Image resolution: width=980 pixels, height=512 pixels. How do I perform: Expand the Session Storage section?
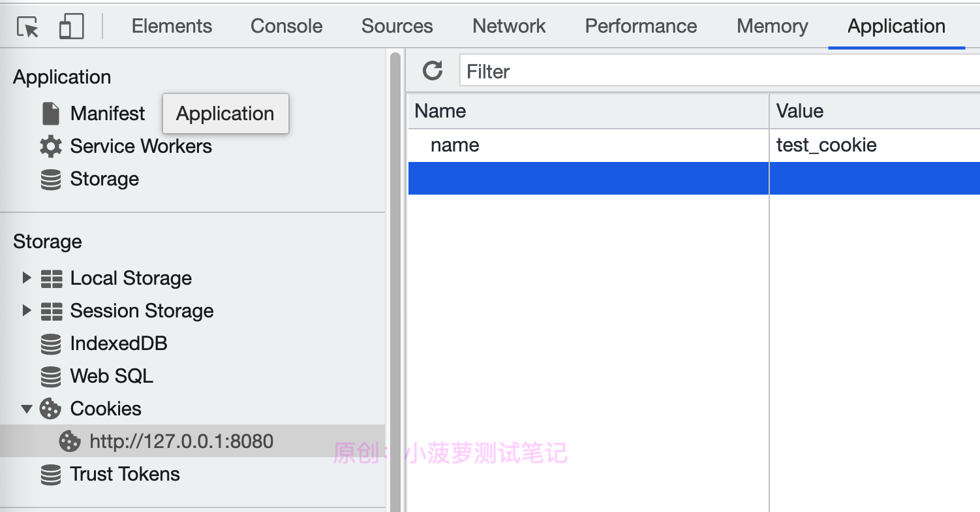coord(26,310)
